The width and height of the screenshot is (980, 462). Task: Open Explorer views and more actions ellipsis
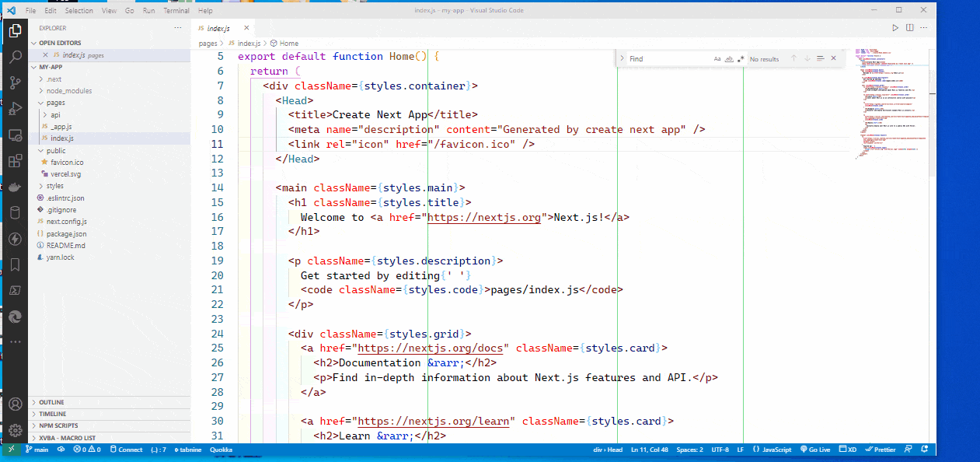pyautogui.click(x=178, y=28)
